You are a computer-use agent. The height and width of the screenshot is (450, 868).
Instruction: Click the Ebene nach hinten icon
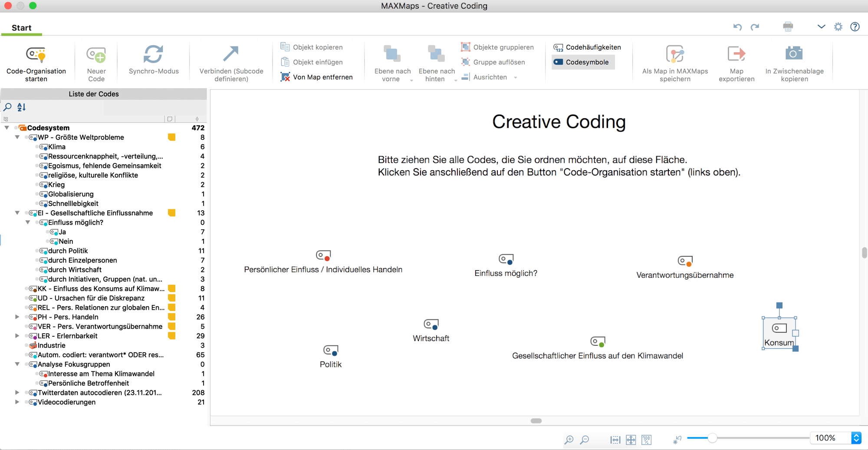tap(436, 54)
